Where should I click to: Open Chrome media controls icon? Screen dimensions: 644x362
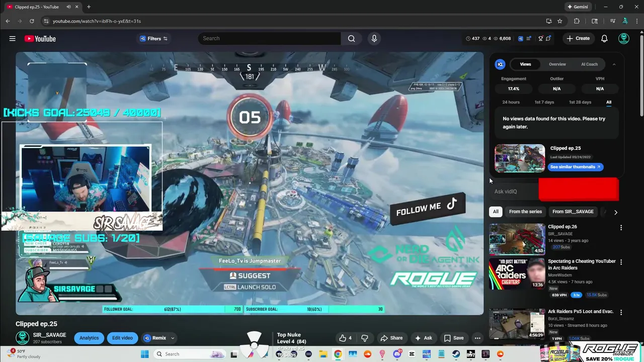[x=613, y=21]
